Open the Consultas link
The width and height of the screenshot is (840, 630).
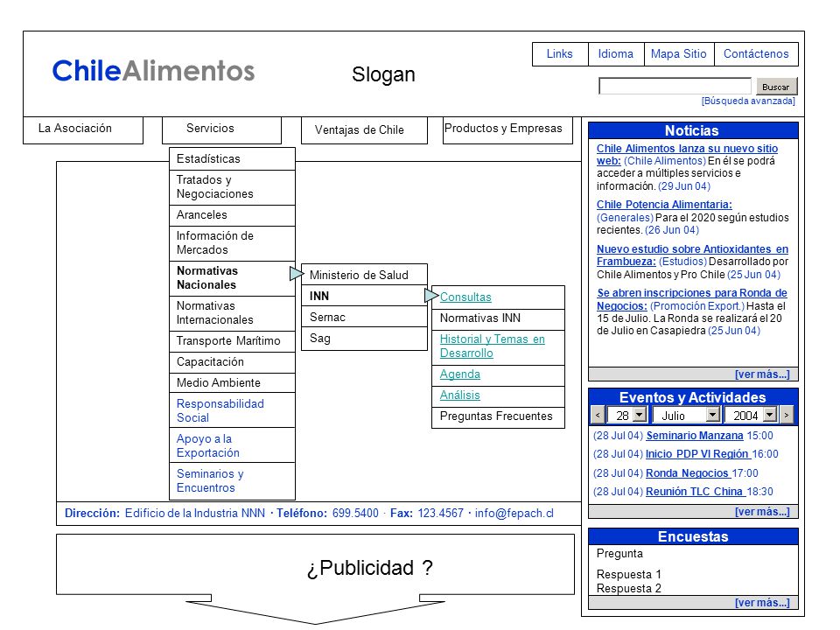[x=465, y=297]
